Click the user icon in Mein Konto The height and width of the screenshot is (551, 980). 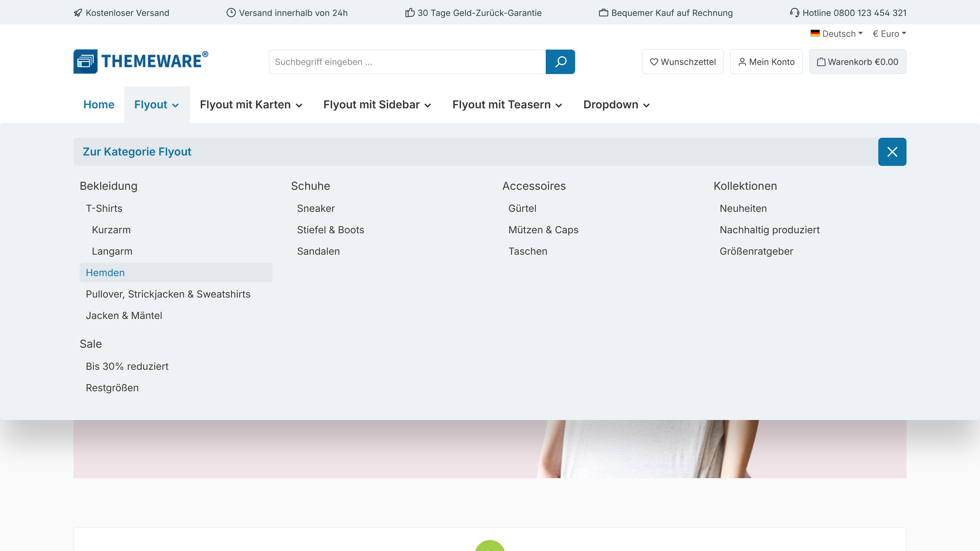coord(742,62)
